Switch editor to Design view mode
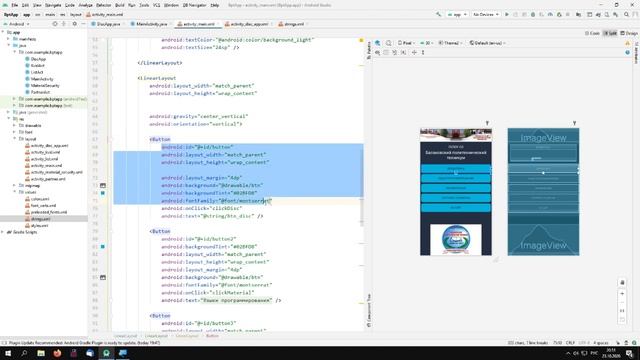640x360 pixels. point(629,33)
